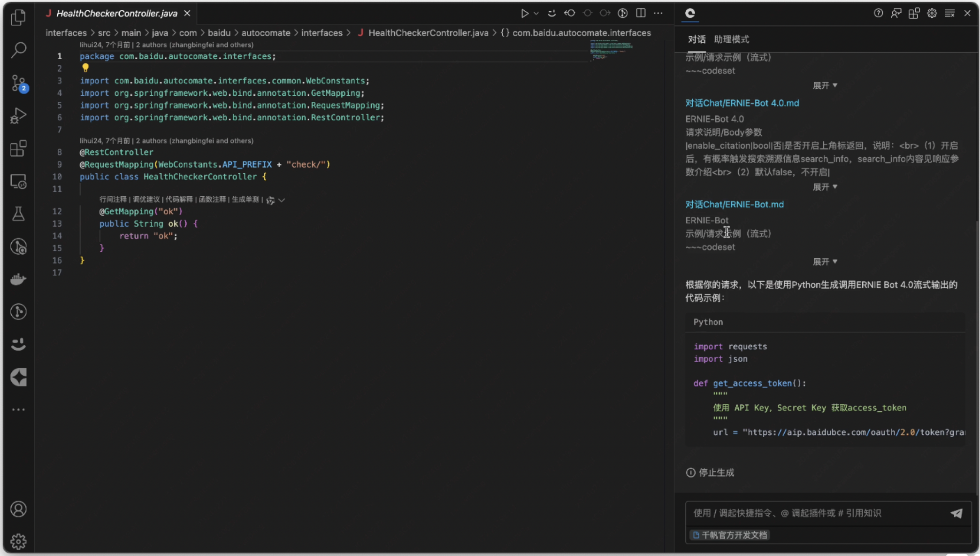Show additional views via the sidebar ellipsis
Viewport: 980px width, 556px height.
coord(18,409)
